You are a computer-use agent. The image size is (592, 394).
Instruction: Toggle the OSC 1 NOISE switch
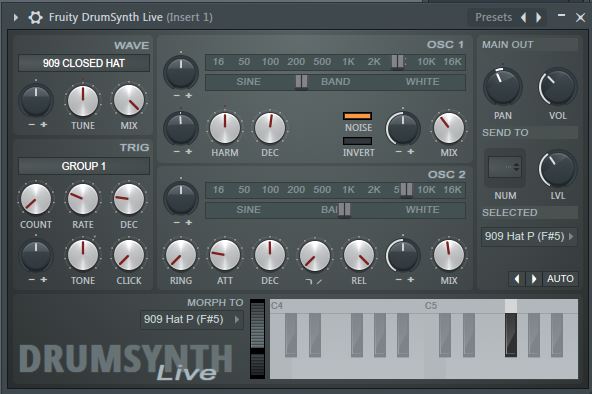pyautogui.click(x=358, y=116)
